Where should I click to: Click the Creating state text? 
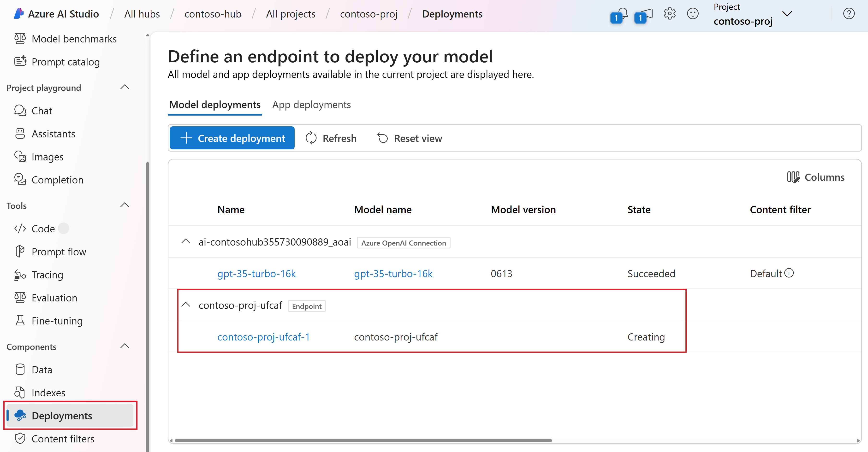tap(646, 337)
